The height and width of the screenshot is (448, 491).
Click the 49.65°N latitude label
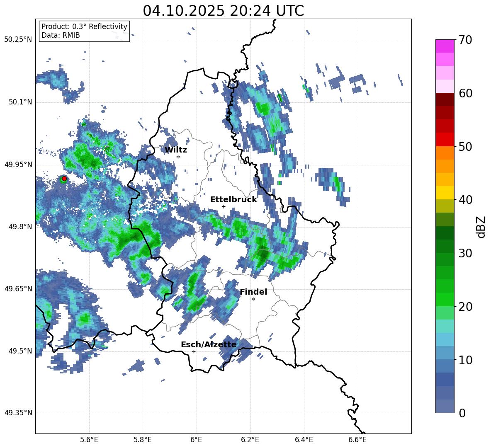click(18, 289)
